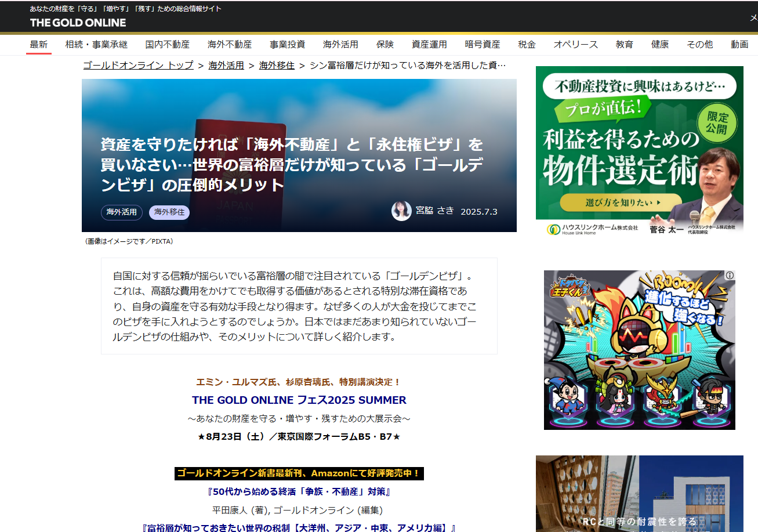The width and height of the screenshot is (758, 532).
Task: Open the ad info icon on game ad
Action: (x=730, y=276)
